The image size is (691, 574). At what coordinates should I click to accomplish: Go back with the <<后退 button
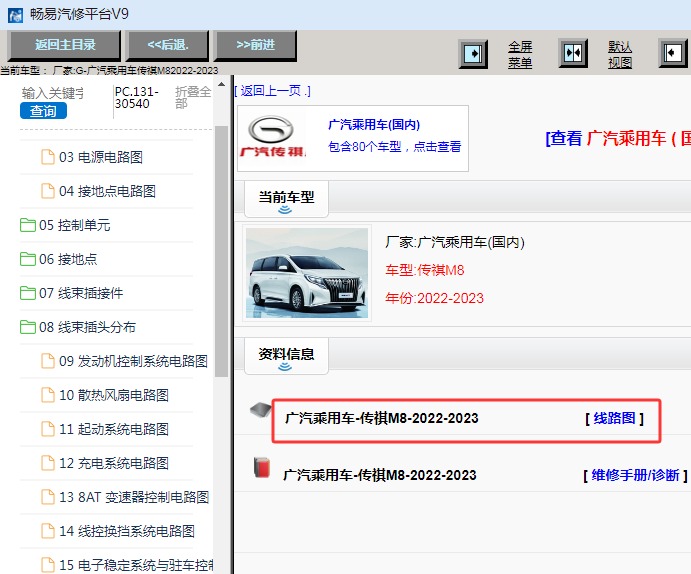coord(167,45)
